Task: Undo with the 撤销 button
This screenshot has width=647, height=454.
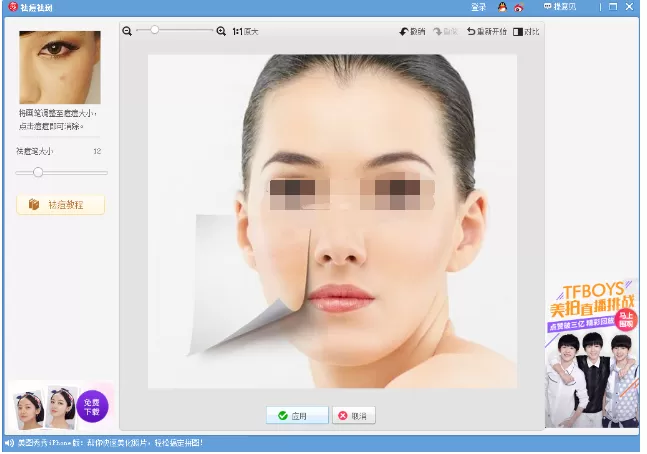Action: pos(412,31)
